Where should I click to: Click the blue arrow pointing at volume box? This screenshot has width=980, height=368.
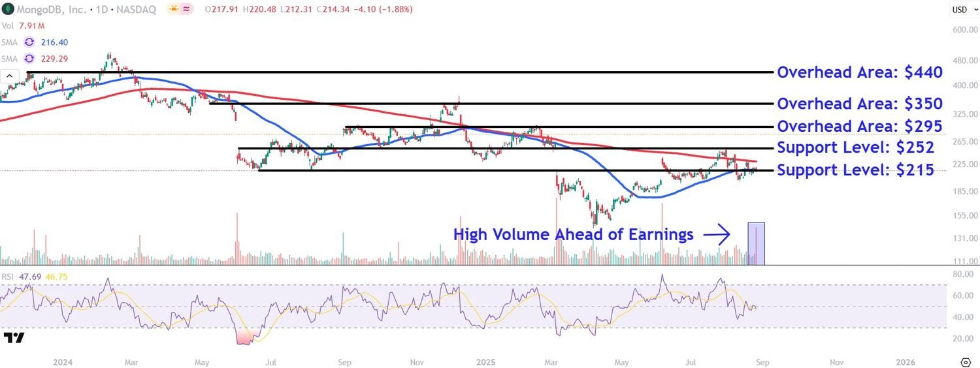pos(717,234)
